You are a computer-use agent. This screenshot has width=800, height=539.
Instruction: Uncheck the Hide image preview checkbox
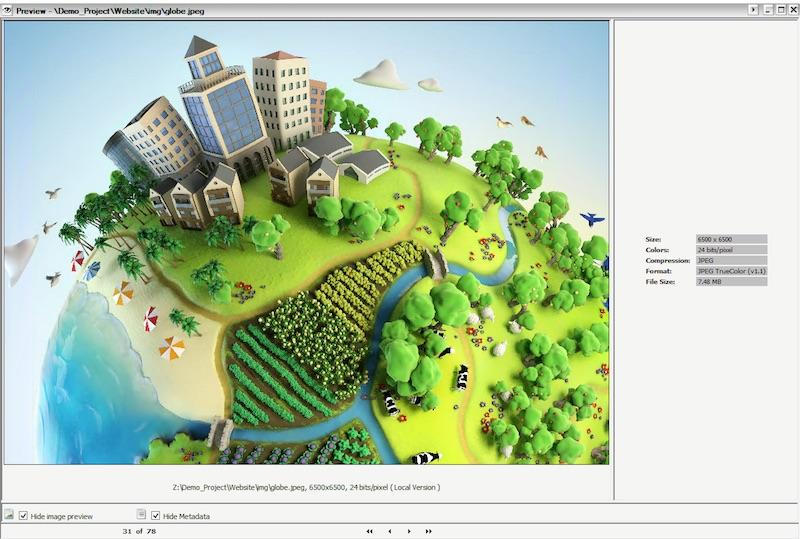24,516
